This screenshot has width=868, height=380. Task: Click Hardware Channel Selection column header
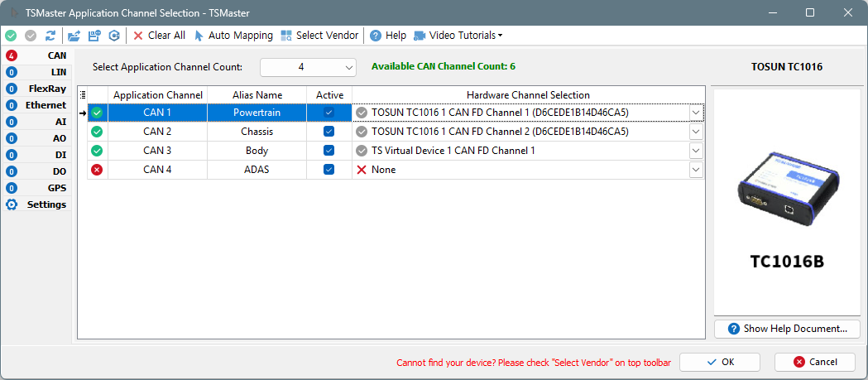[x=528, y=95]
